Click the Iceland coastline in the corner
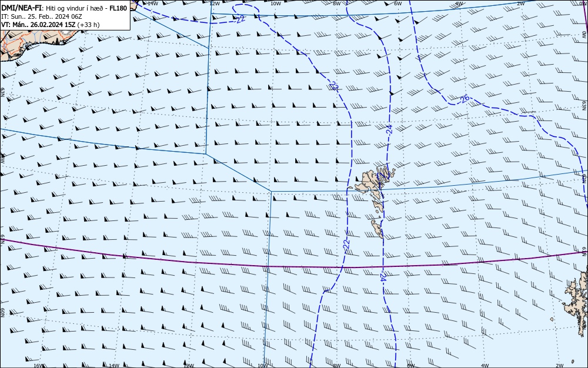The image size is (588, 368). click(30, 43)
